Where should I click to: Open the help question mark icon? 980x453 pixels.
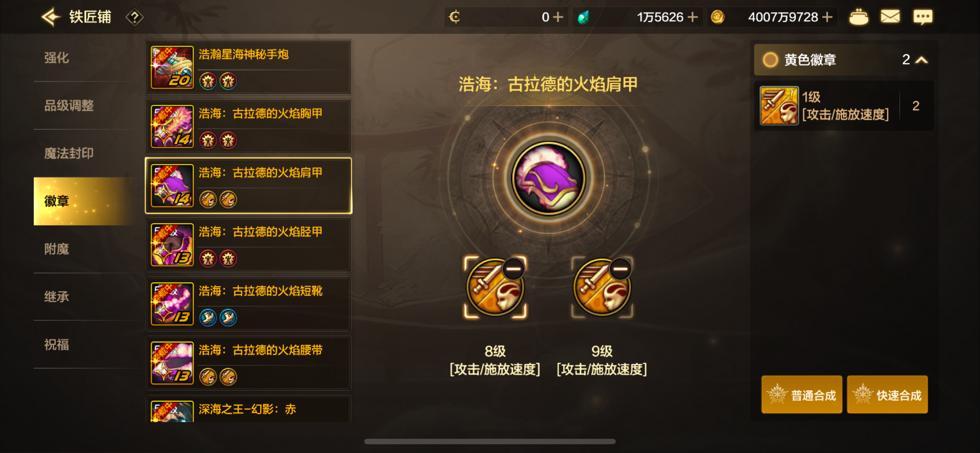134,18
